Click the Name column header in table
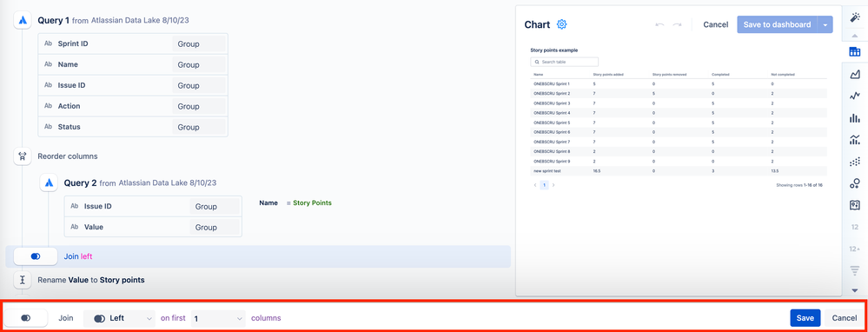The image size is (868, 332). (x=539, y=74)
